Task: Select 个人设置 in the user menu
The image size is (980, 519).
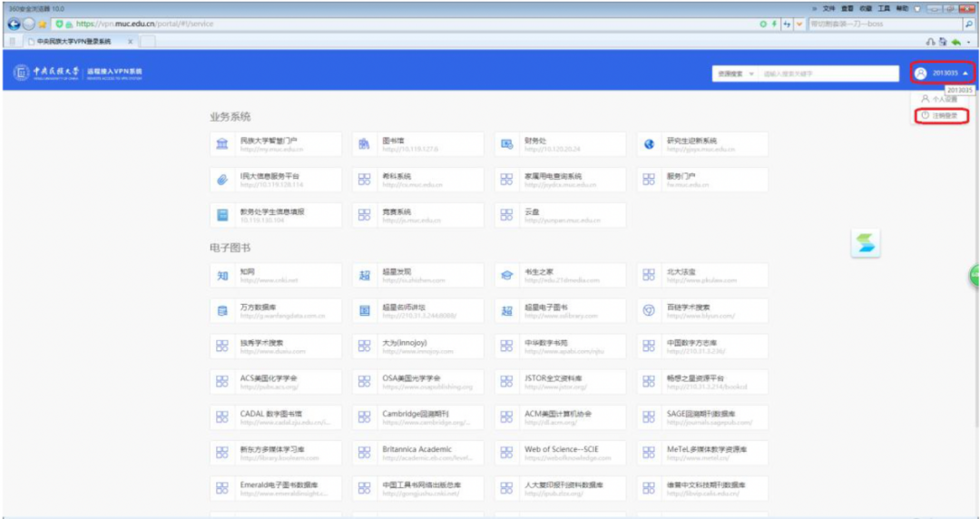Action: click(939, 100)
